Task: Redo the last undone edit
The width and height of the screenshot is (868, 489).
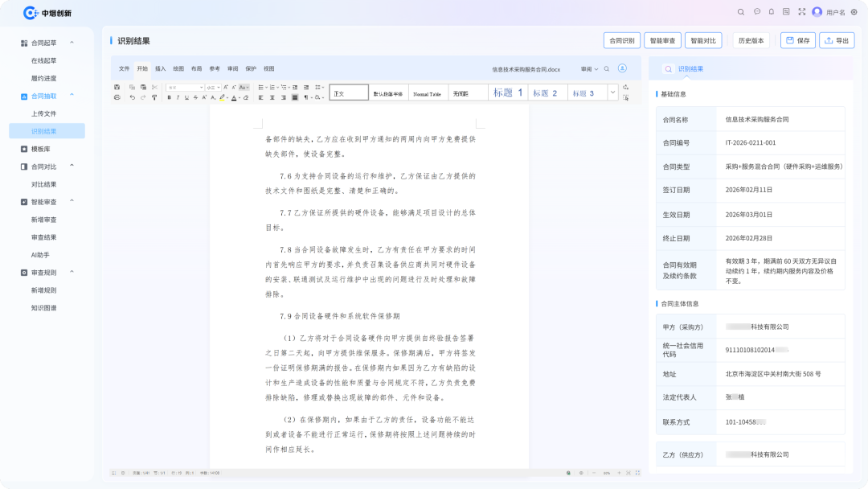Action: pos(143,97)
